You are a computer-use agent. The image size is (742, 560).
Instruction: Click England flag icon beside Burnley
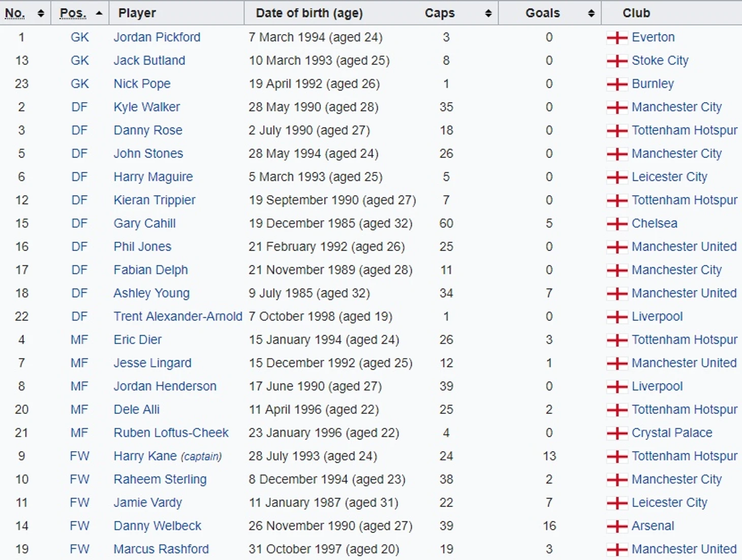click(x=617, y=84)
